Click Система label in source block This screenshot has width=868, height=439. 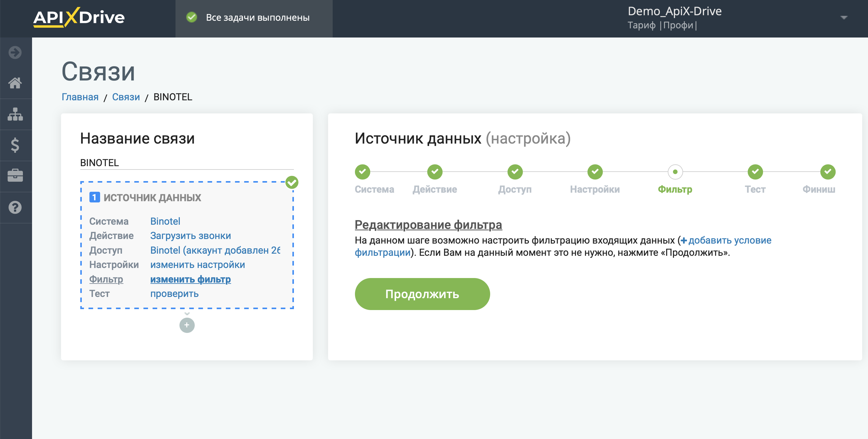109,221
